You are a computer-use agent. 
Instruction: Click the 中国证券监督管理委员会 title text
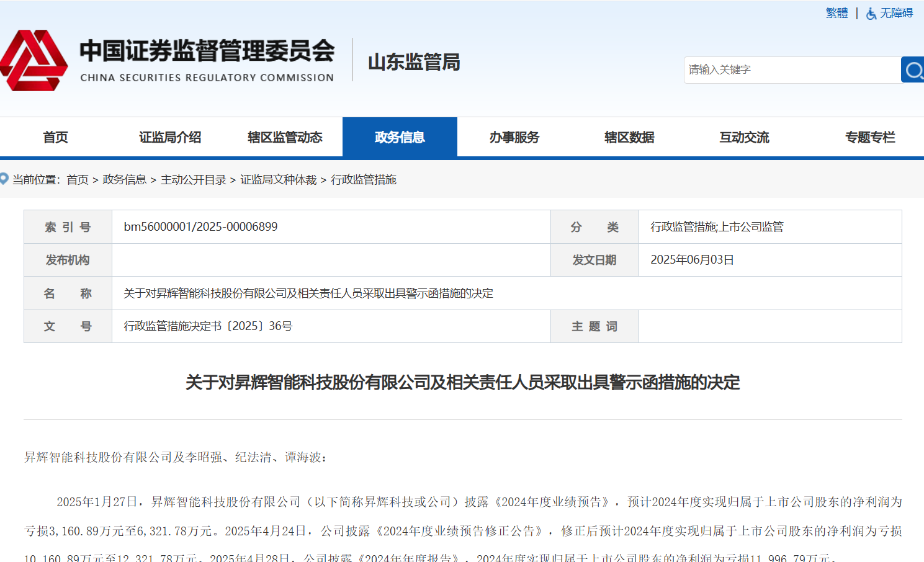[207, 51]
